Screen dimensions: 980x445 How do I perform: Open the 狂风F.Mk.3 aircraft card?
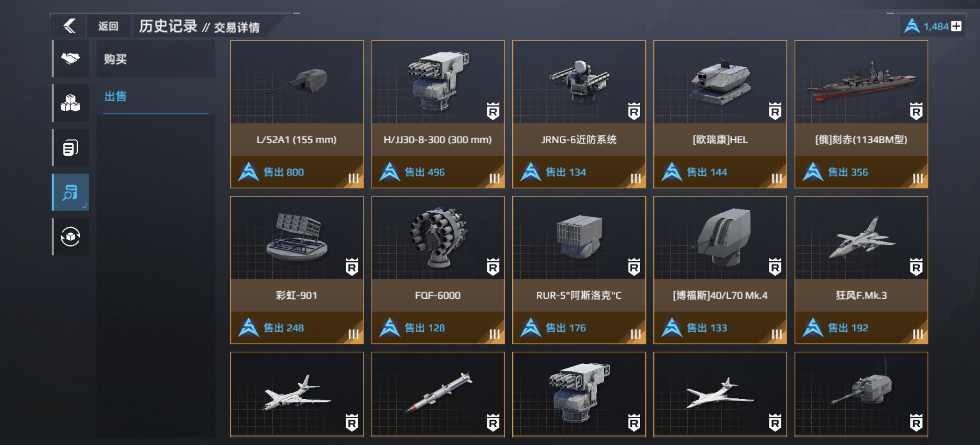pos(861,270)
